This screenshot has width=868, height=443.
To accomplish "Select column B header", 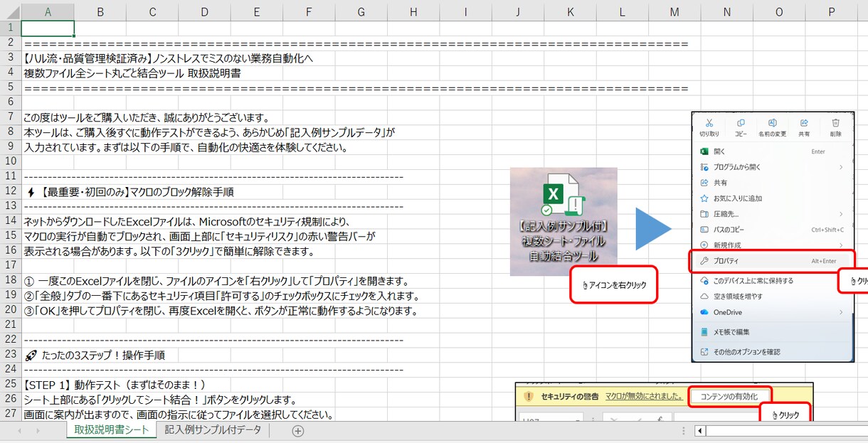I will 100,12.
